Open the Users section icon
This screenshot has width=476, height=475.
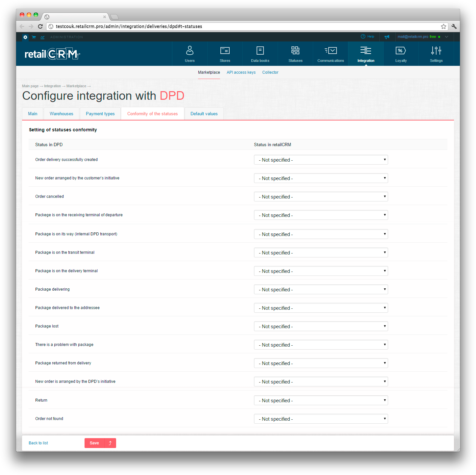coord(190,51)
